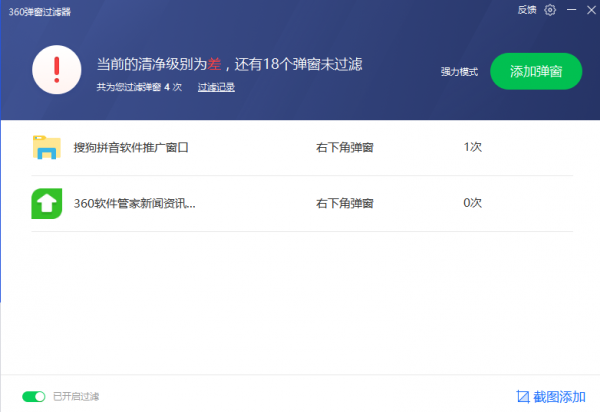Open the 过滤记录 filter history link
This screenshot has height=412, width=600.
coord(216,87)
